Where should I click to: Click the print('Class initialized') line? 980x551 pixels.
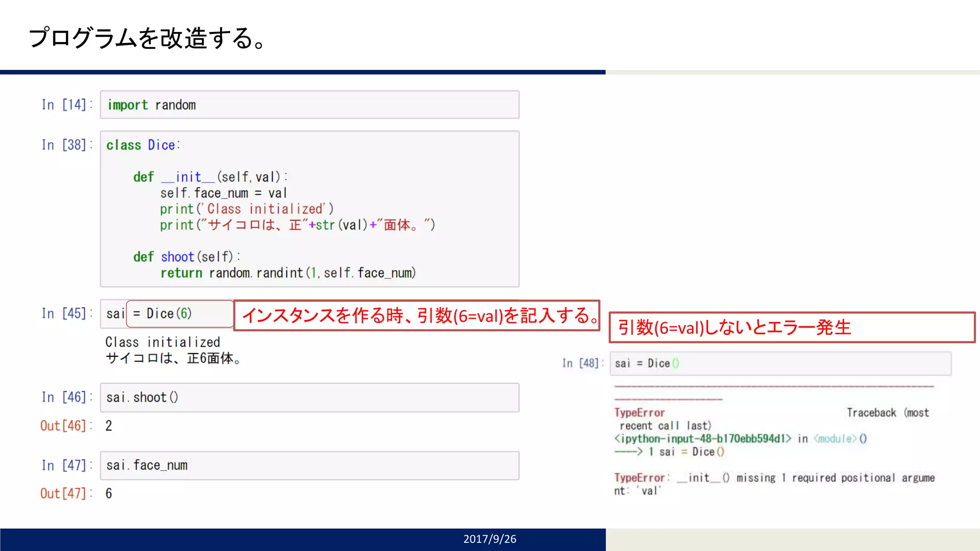click(x=247, y=209)
